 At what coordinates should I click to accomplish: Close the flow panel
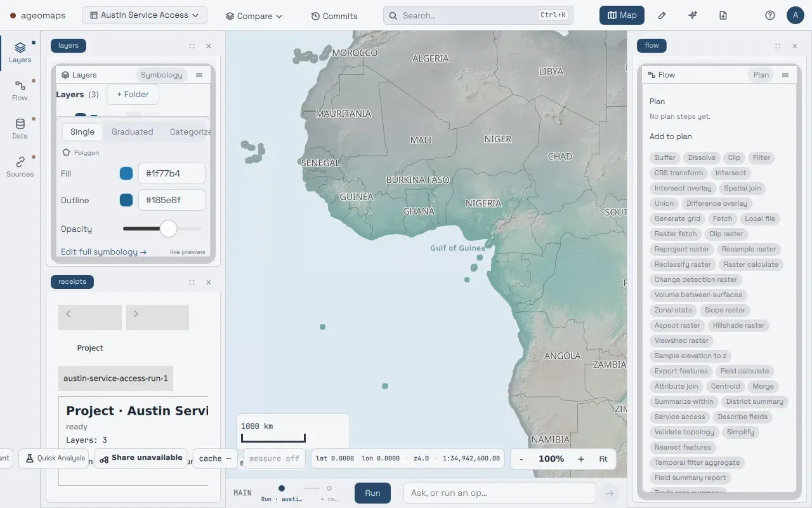(x=795, y=46)
